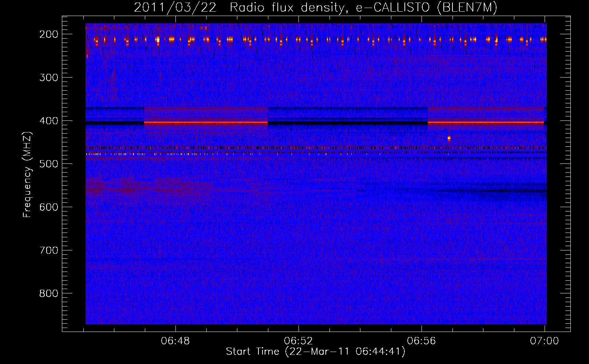Click the isolated bright burst near 440 MHz
589x364 pixels.
(449, 138)
